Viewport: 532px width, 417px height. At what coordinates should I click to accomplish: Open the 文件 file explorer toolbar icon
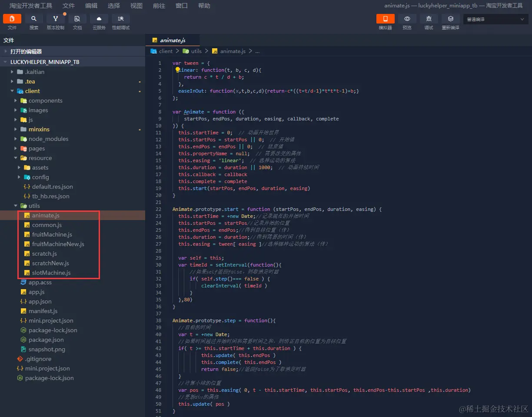pyautogui.click(x=12, y=19)
